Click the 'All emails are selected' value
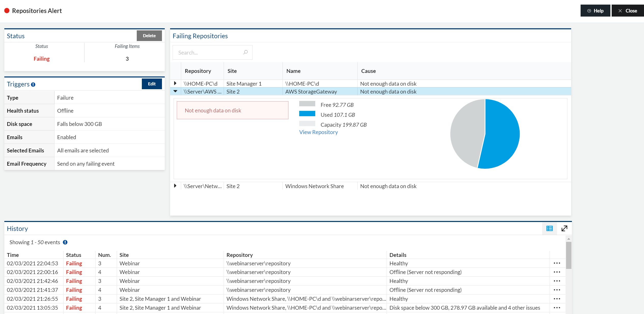The image size is (644, 314). tap(83, 150)
